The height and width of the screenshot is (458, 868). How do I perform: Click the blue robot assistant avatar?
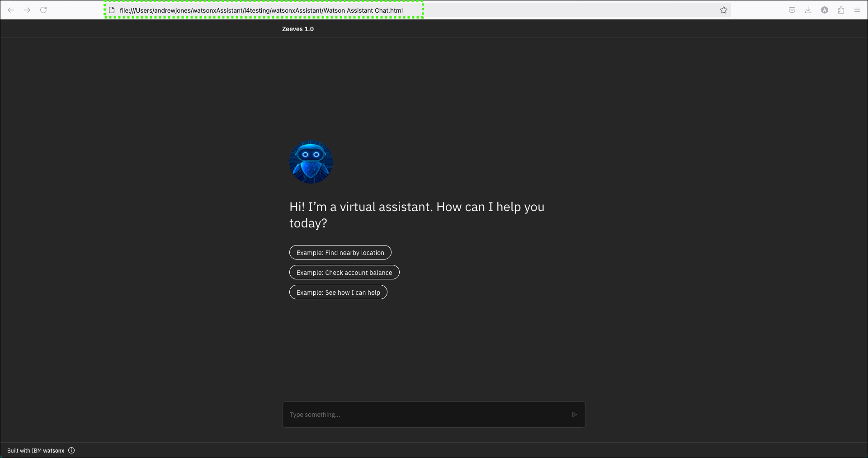click(311, 162)
